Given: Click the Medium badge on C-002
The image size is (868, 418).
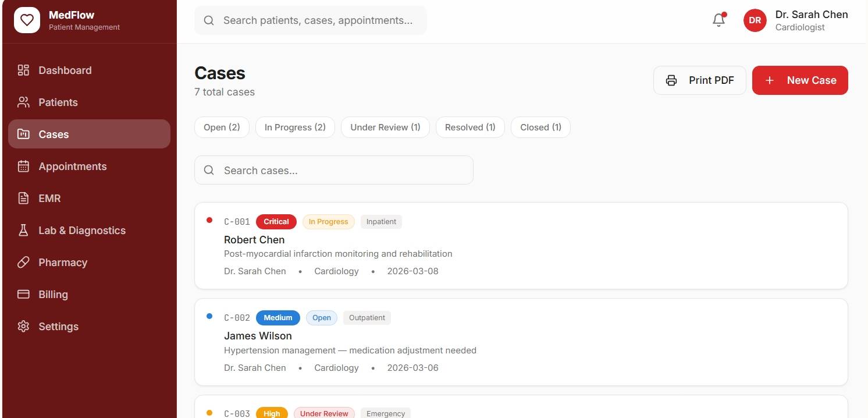Looking at the screenshot, I should click(278, 318).
